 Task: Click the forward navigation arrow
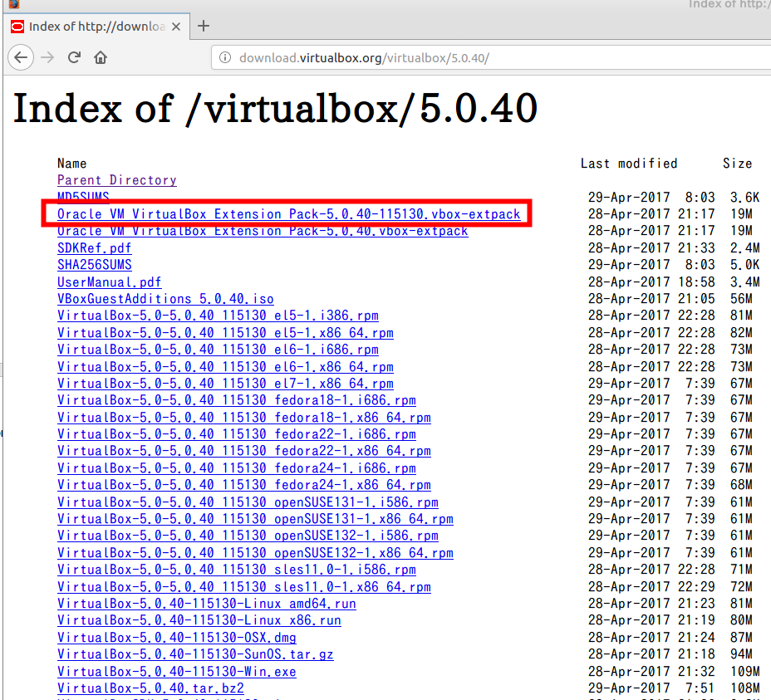pyautogui.click(x=48, y=57)
